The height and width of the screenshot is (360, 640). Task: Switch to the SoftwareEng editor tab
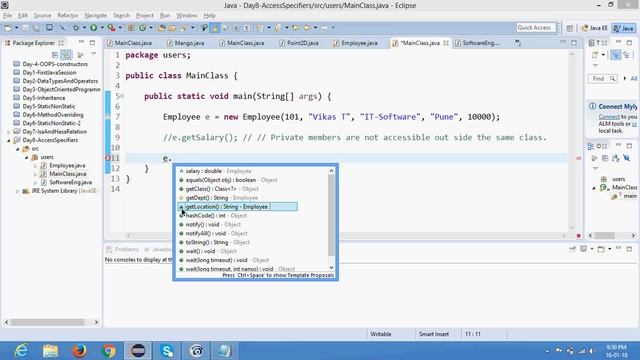(477, 43)
